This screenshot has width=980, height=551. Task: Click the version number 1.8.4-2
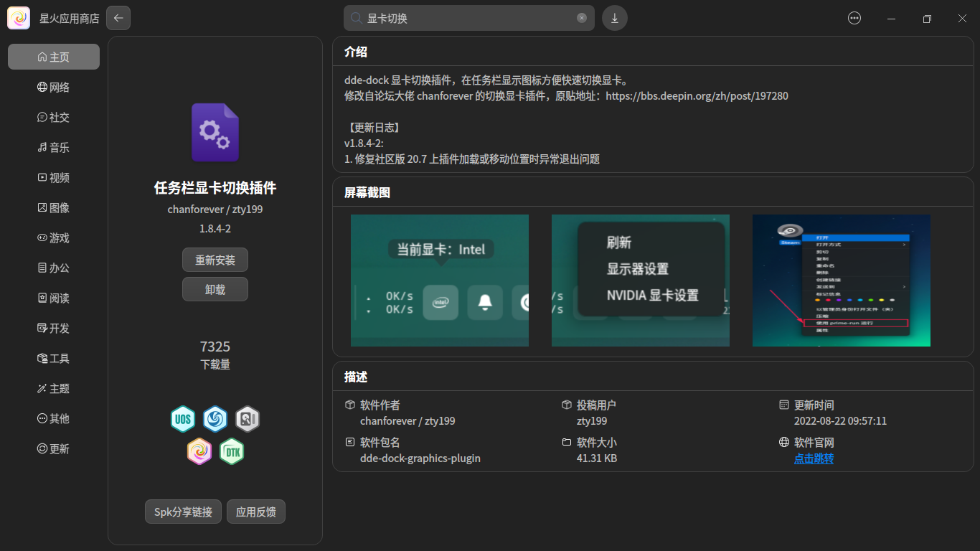click(215, 229)
